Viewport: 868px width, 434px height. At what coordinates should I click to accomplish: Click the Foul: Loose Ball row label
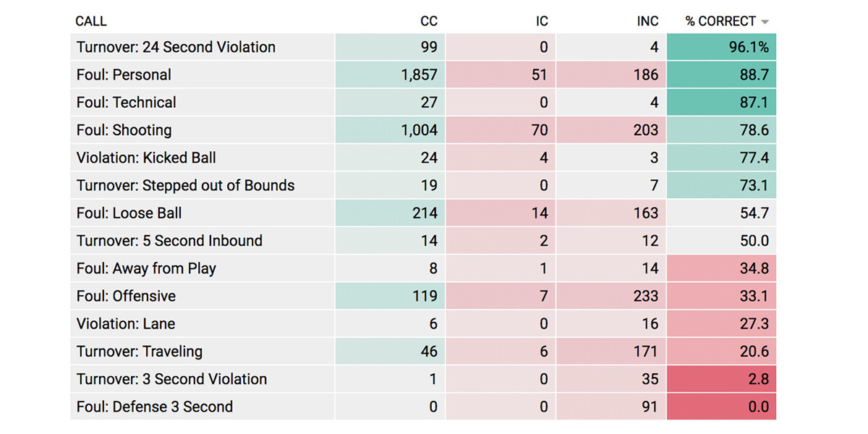(x=129, y=213)
